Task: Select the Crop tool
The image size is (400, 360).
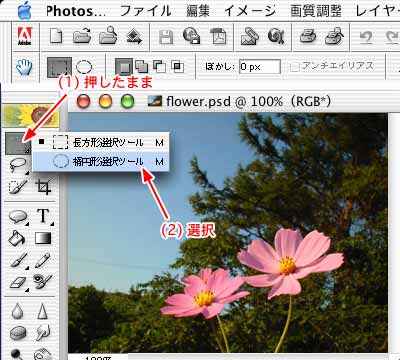Action: (x=43, y=187)
